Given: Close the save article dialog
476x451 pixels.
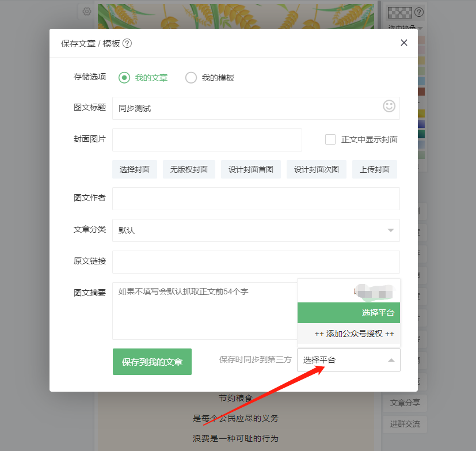Looking at the screenshot, I should tap(403, 43).
